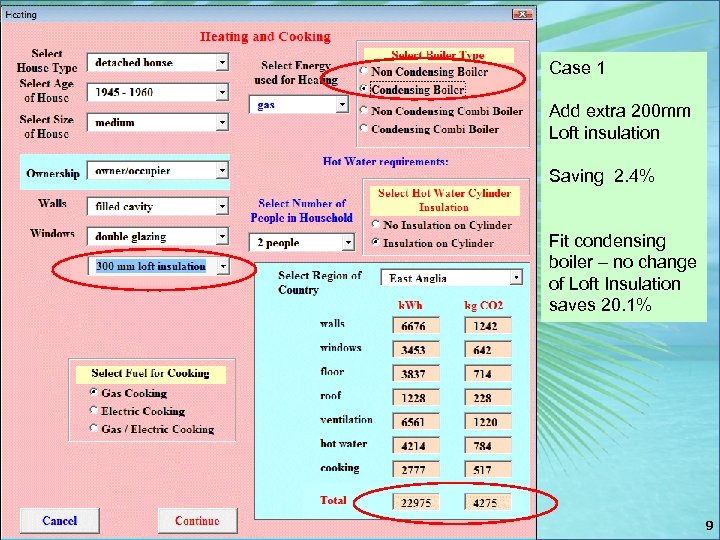
Task: Click the Heating and Cooking heading
Action: [265, 37]
